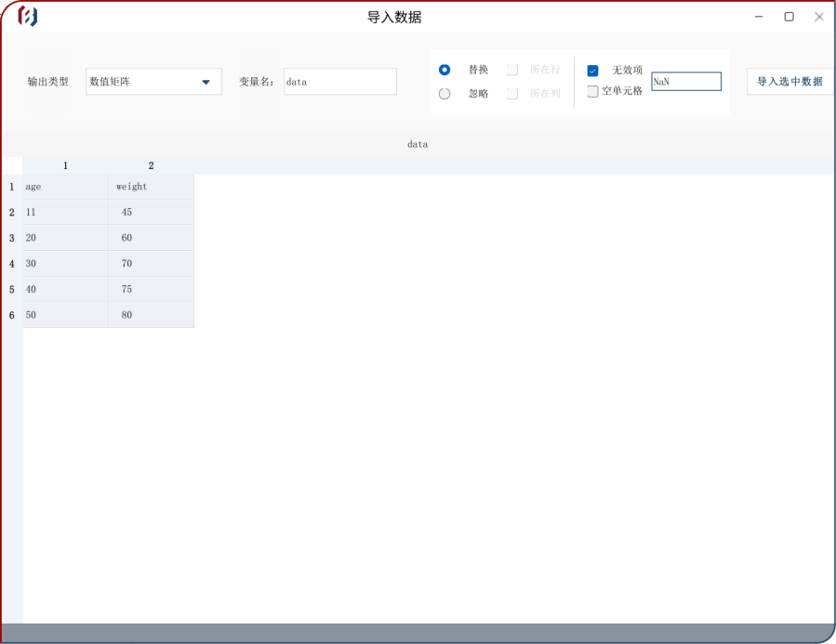Select the data sheet tab label
The height and width of the screenshot is (644, 836).
[x=418, y=144]
